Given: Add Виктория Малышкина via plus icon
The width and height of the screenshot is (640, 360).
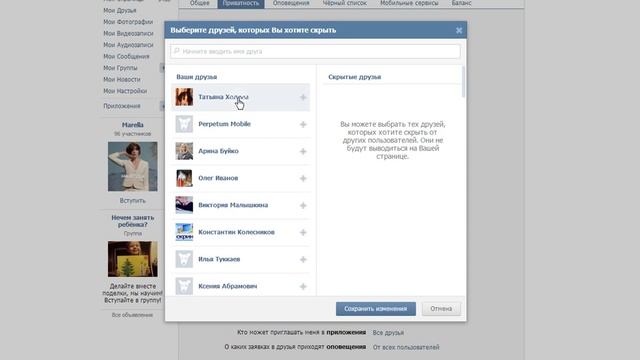Looking at the screenshot, I should 303,205.
